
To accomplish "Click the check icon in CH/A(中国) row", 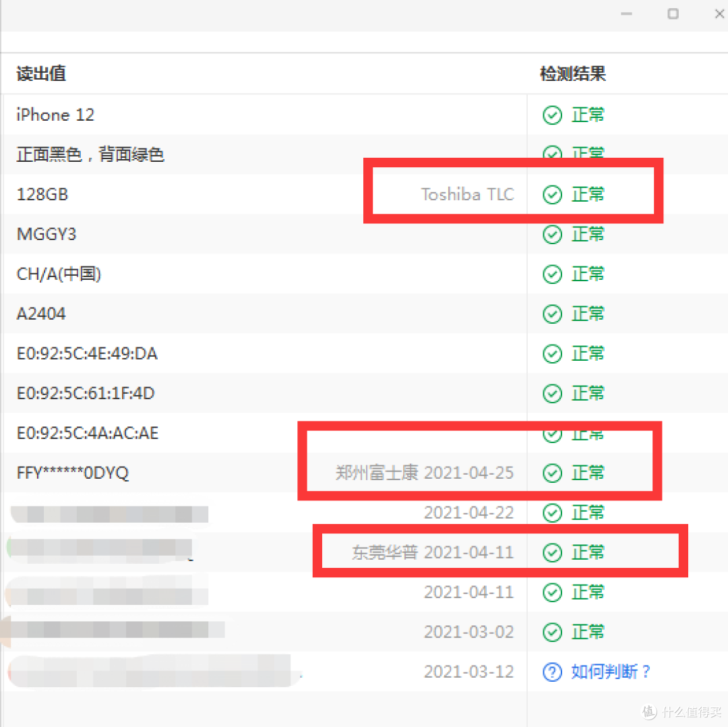I will (552, 274).
